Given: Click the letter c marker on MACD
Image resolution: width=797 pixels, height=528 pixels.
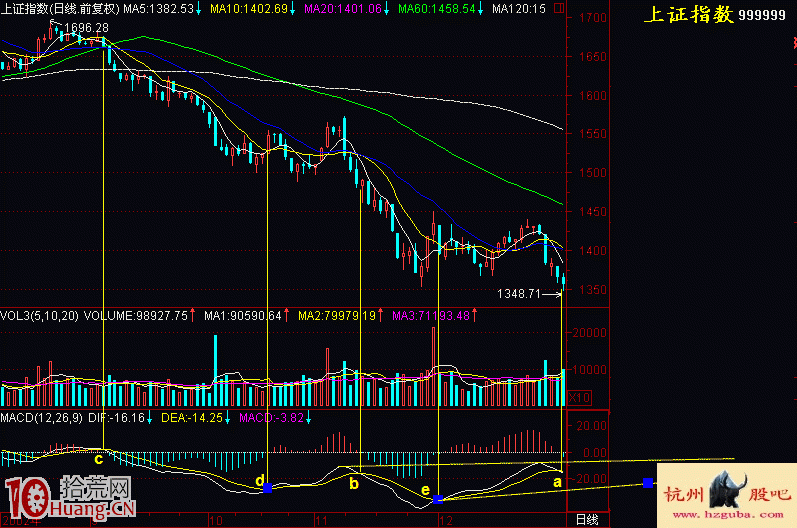Looking at the screenshot, I should (x=98, y=460).
